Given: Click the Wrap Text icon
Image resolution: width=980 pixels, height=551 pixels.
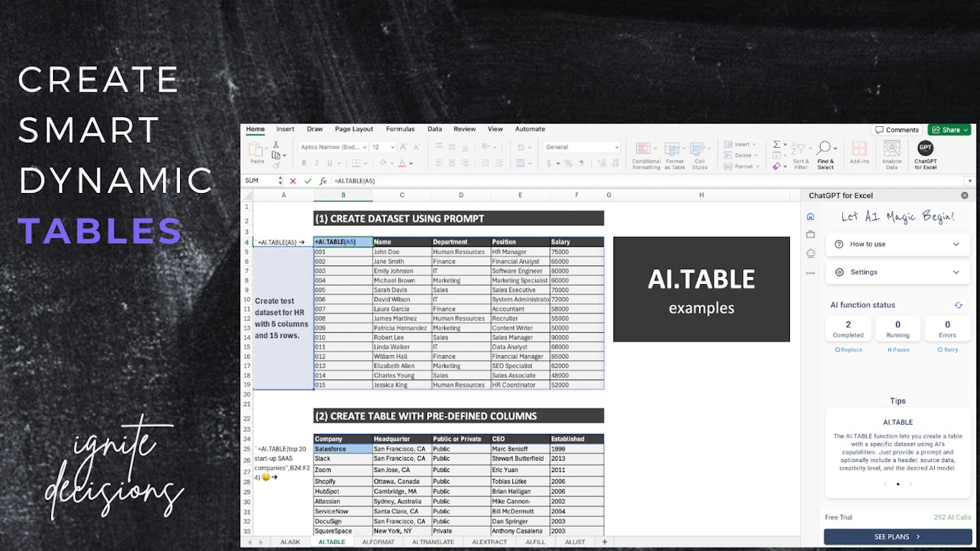Looking at the screenshot, I should point(521,147).
